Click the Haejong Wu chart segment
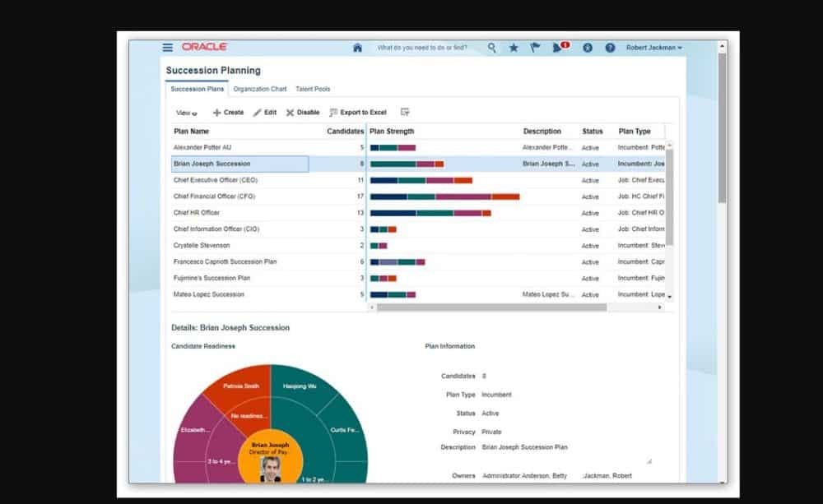The height and width of the screenshot is (504, 823). (300, 385)
